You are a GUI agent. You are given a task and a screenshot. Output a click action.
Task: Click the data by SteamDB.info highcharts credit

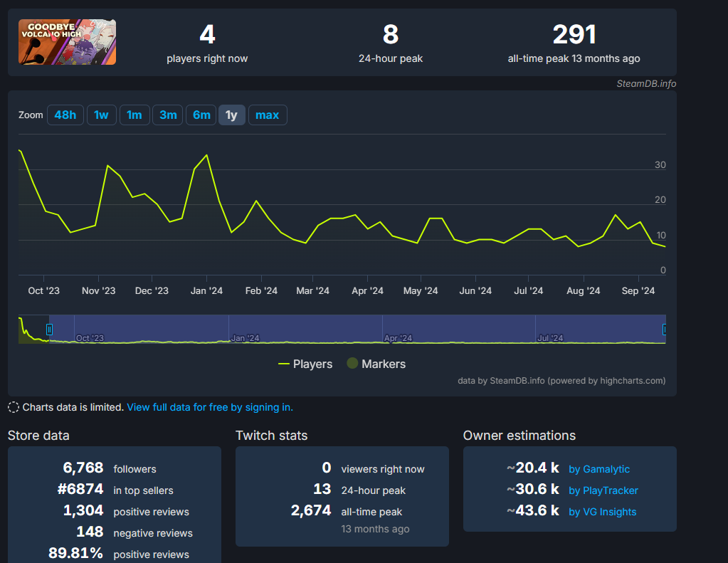click(x=561, y=381)
